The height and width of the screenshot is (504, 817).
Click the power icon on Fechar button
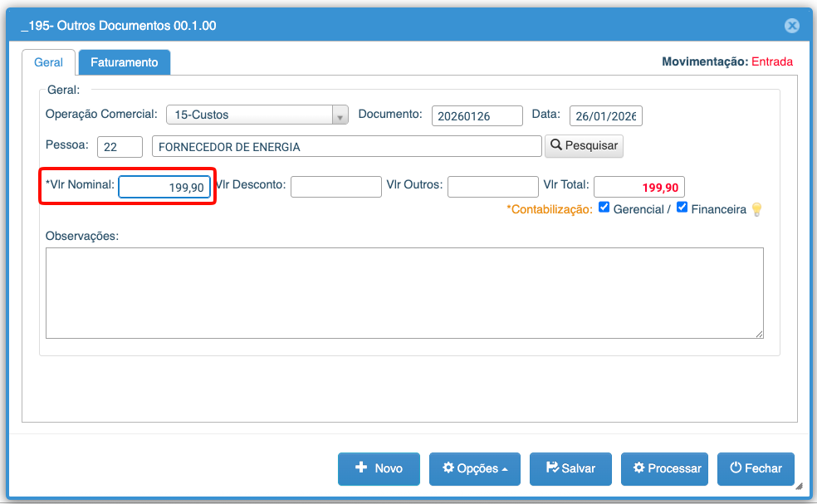click(735, 468)
